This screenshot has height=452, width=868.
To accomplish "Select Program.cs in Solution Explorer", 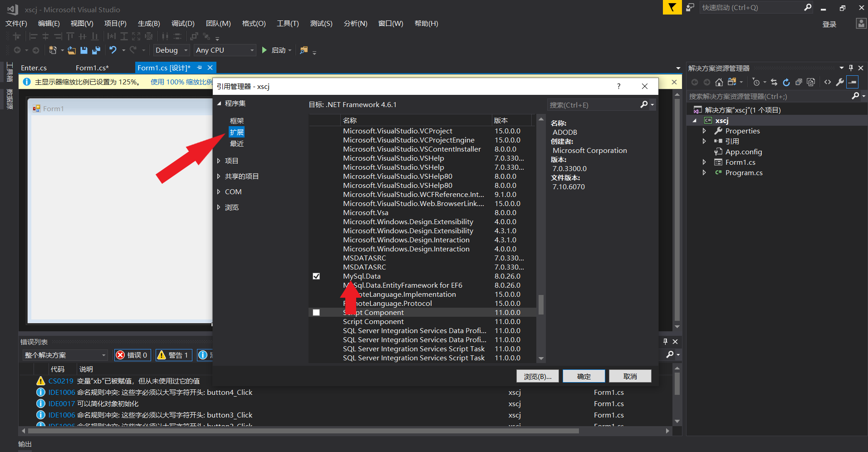I will [744, 172].
